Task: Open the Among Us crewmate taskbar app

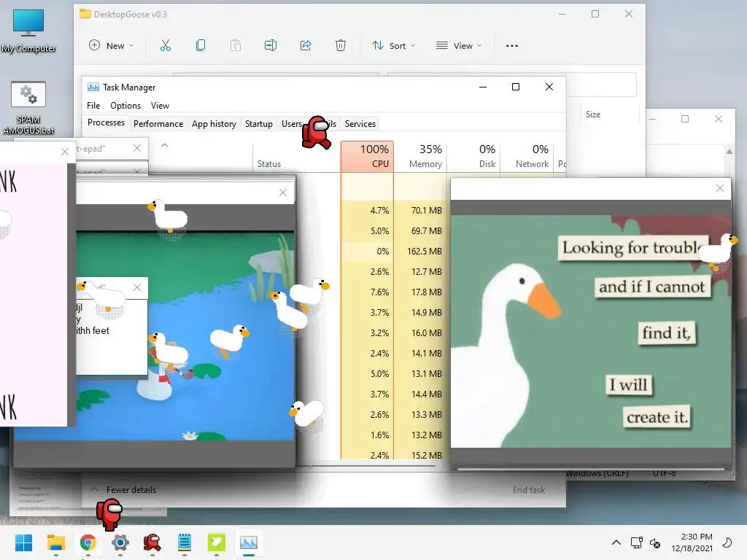Action: point(152,542)
